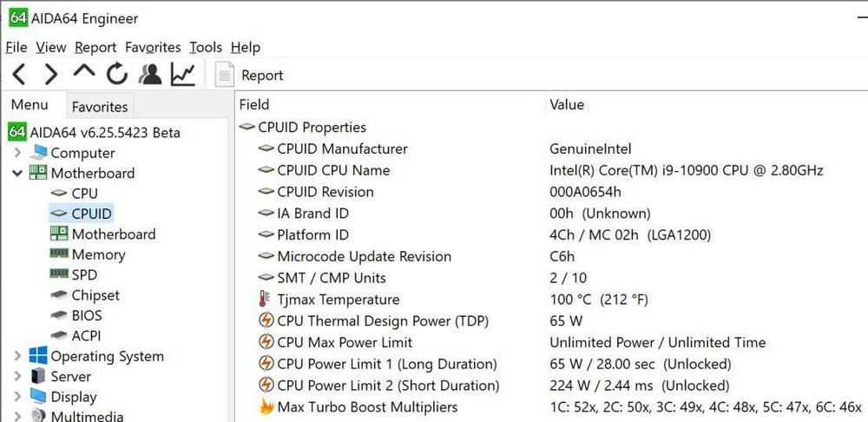Open the Chipset tree item
Viewport: 868px width, 422px height.
84,295
